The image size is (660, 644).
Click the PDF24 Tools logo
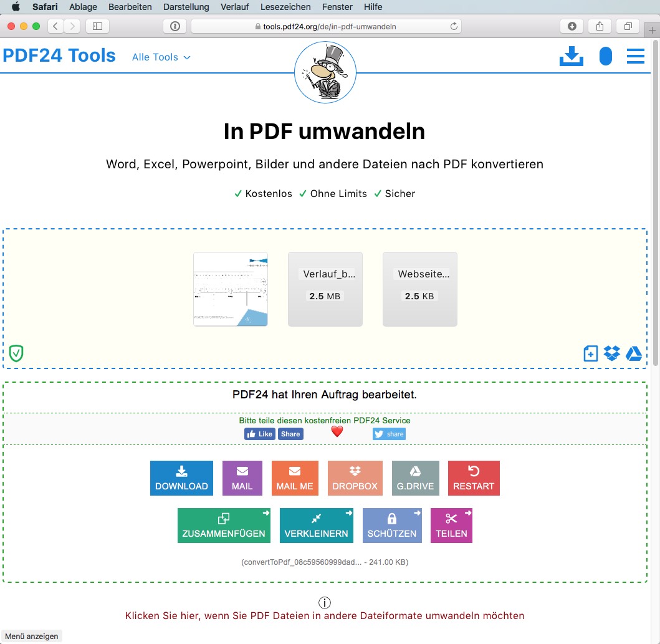tap(59, 55)
